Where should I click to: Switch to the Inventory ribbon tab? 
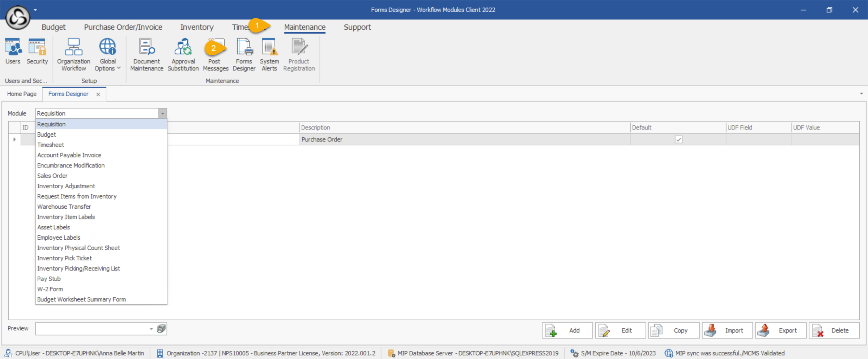[197, 27]
